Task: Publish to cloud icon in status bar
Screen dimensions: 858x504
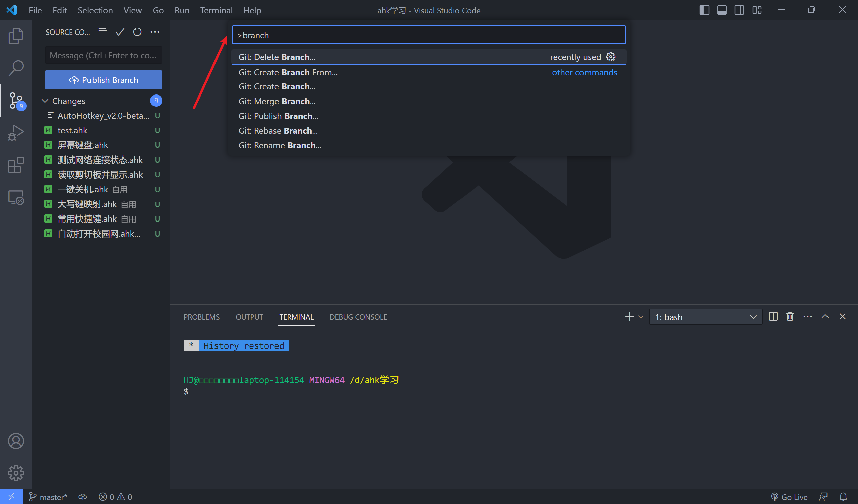Action: 83,497
